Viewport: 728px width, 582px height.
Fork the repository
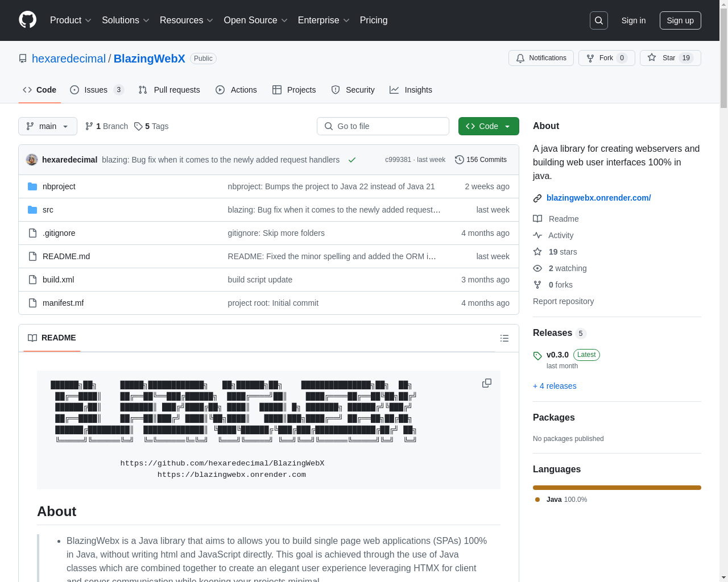(606, 58)
